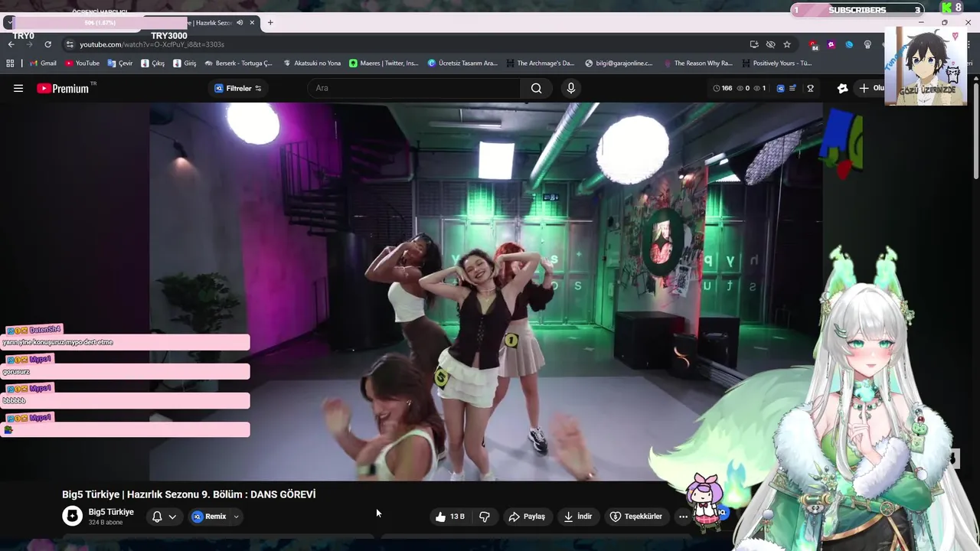Screen dimensions: 980x551
Task: Download the video via İndir
Action: 578,517
